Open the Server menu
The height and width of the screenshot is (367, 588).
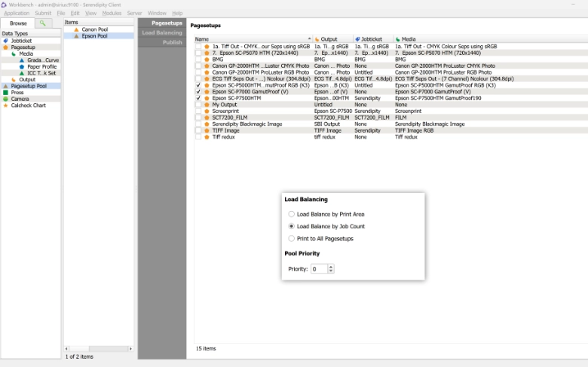click(x=134, y=13)
